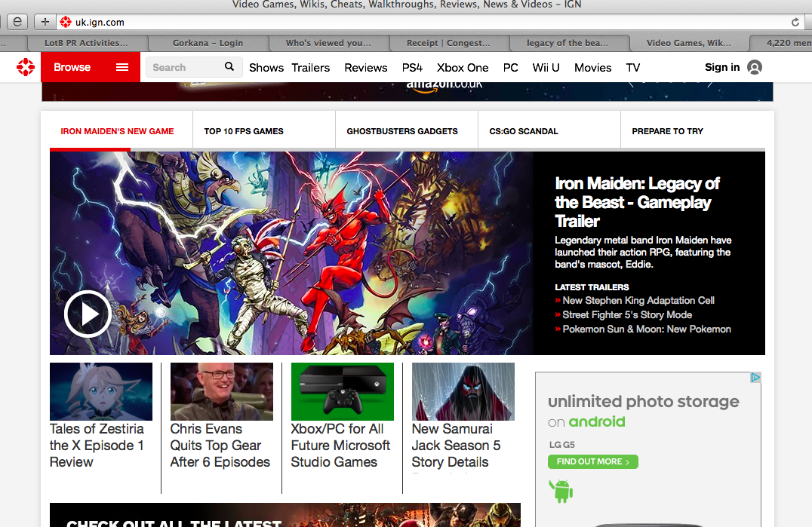Open New Samurai Jack Season 5 article
Viewport: 812px width, 527px height.
[457, 446]
